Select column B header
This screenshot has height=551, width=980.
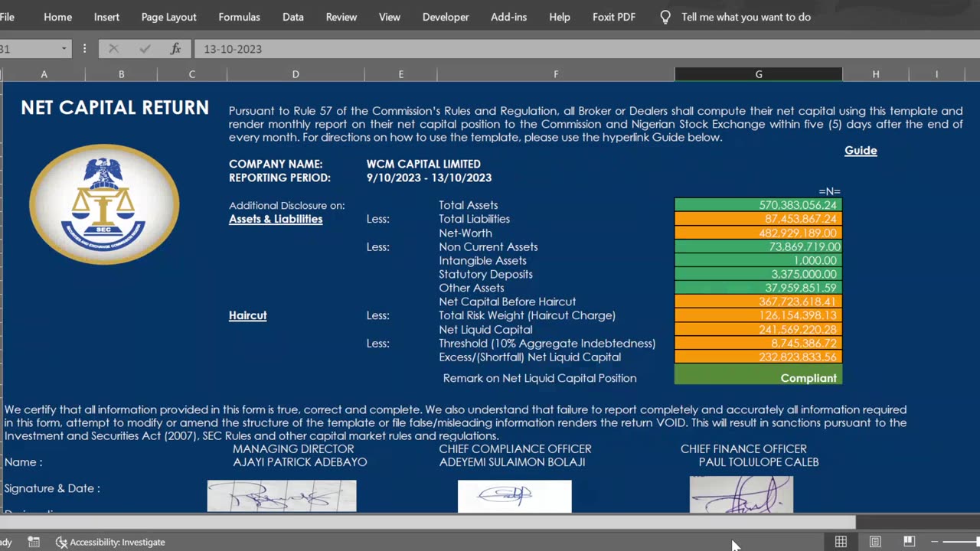(x=121, y=74)
